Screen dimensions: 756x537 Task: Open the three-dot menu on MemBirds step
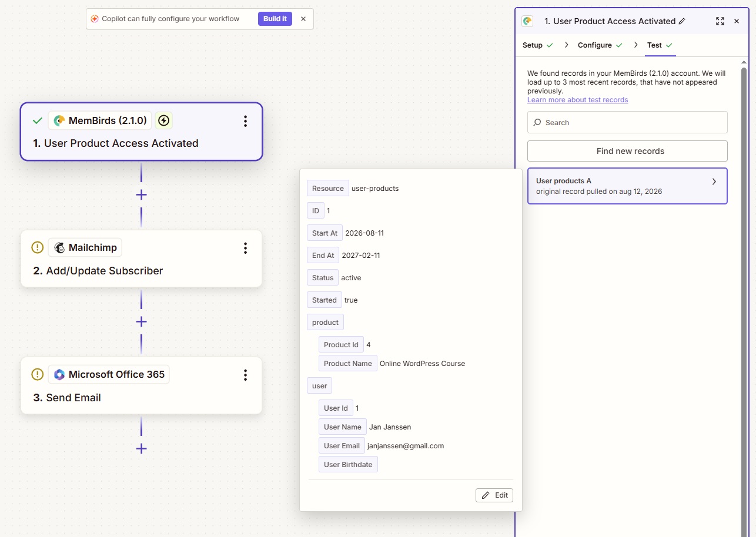pyautogui.click(x=245, y=121)
